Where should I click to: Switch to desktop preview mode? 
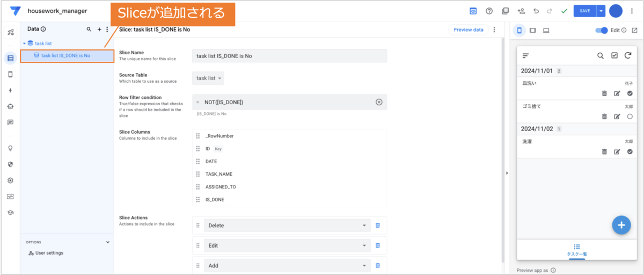point(546,30)
